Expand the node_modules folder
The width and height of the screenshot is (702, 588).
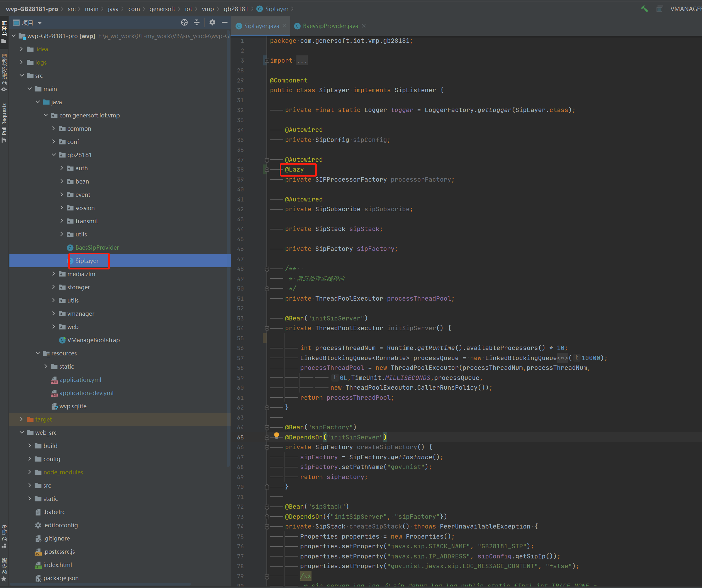pos(30,472)
